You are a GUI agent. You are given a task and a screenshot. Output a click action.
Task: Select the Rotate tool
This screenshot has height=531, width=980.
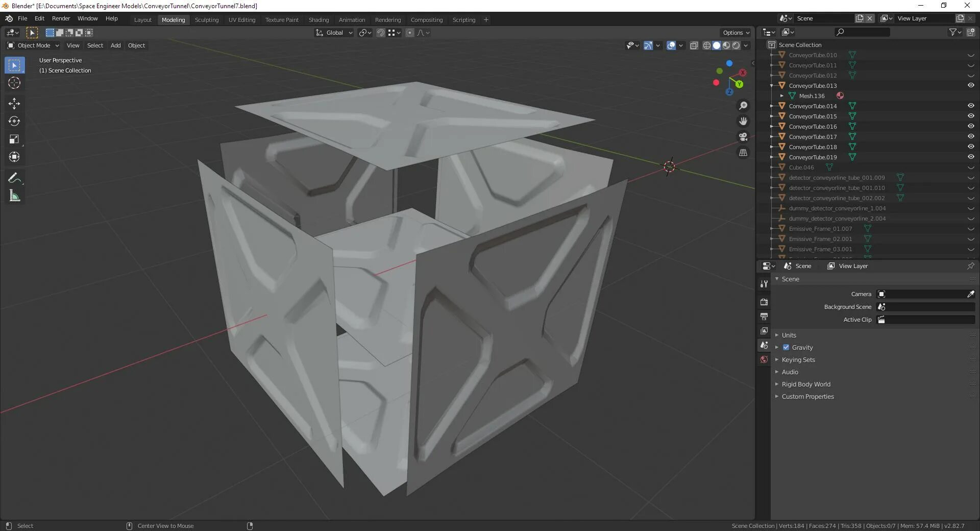(14, 122)
